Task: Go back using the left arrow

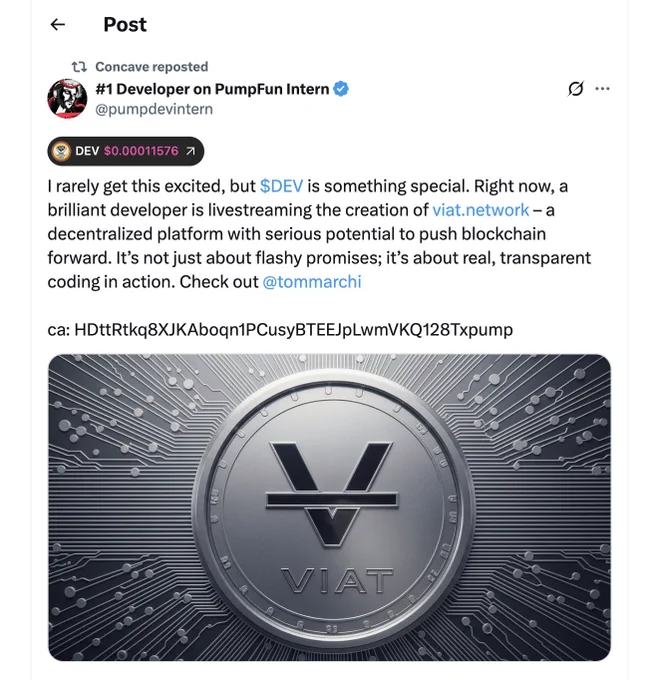Action: tap(58, 25)
